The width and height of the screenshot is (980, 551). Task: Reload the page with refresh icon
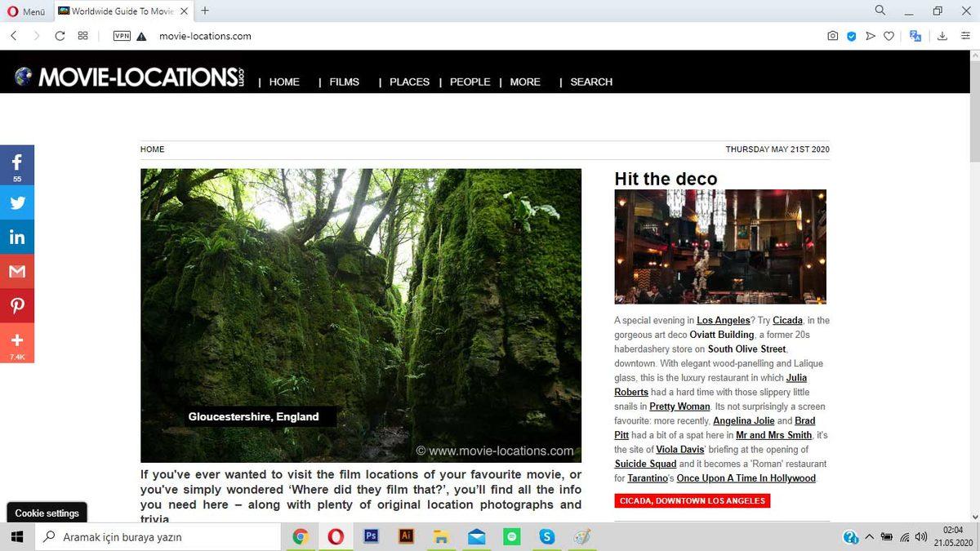[60, 36]
